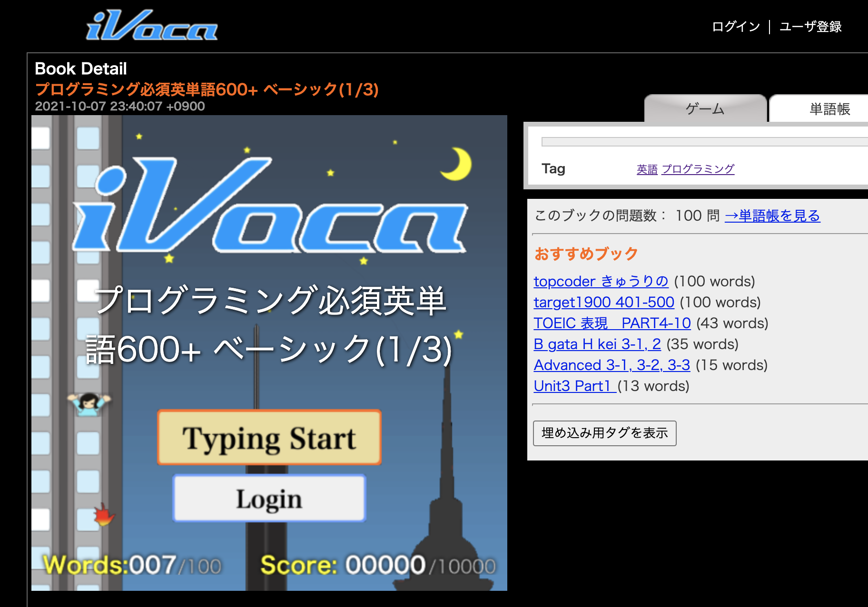The width and height of the screenshot is (868, 607).
Task: Open the TOEIC 表現 PART4-10 book
Action: tap(612, 323)
